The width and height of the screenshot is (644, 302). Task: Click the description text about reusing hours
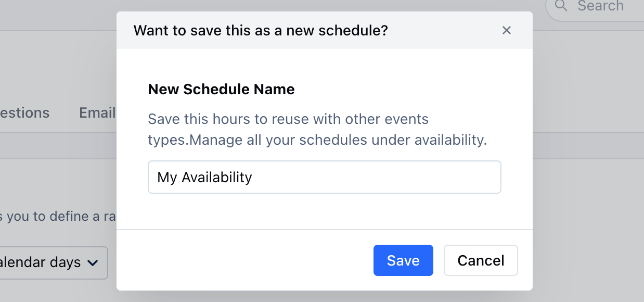(x=317, y=130)
